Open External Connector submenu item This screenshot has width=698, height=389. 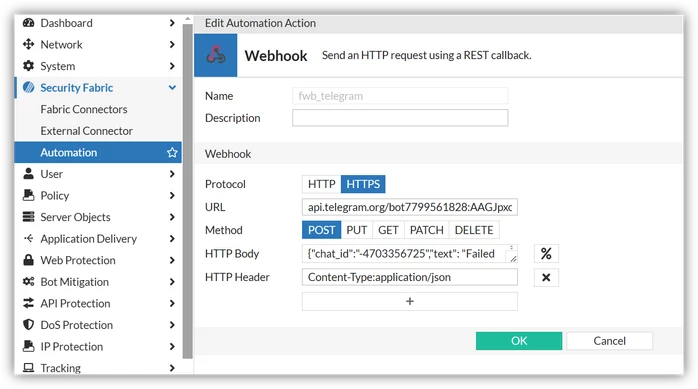point(86,131)
